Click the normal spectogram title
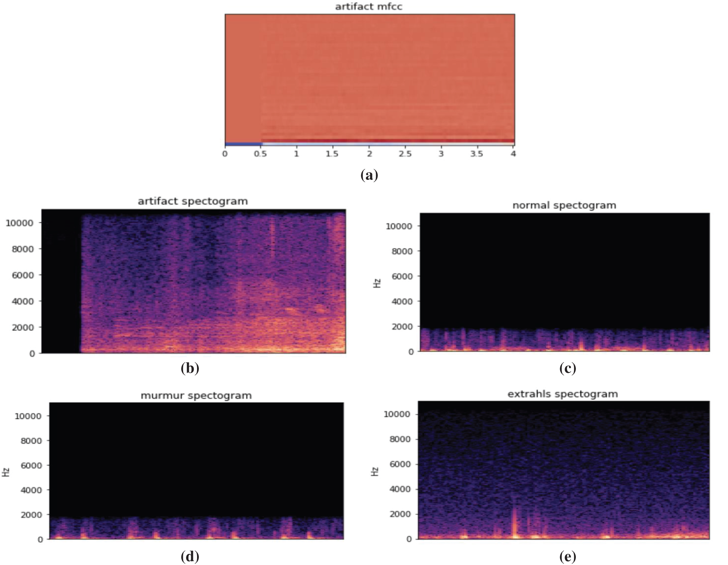This screenshot has height=565, width=728. (x=564, y=206)
